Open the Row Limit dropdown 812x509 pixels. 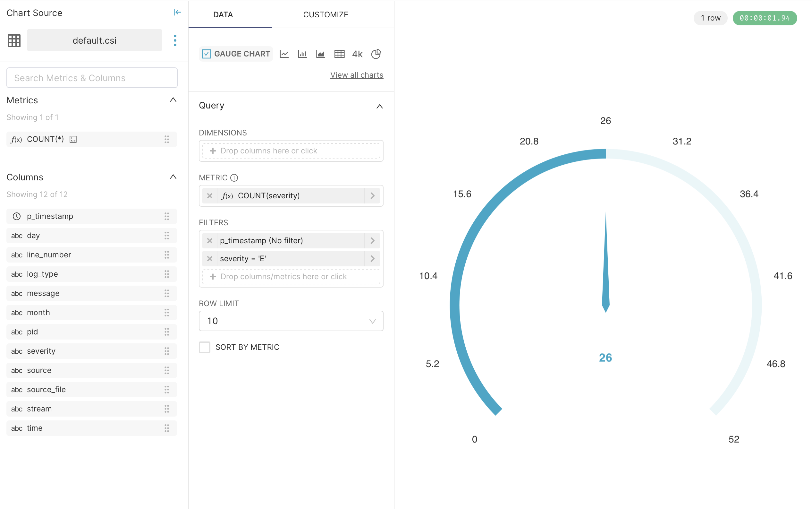[x=291, y=321]
